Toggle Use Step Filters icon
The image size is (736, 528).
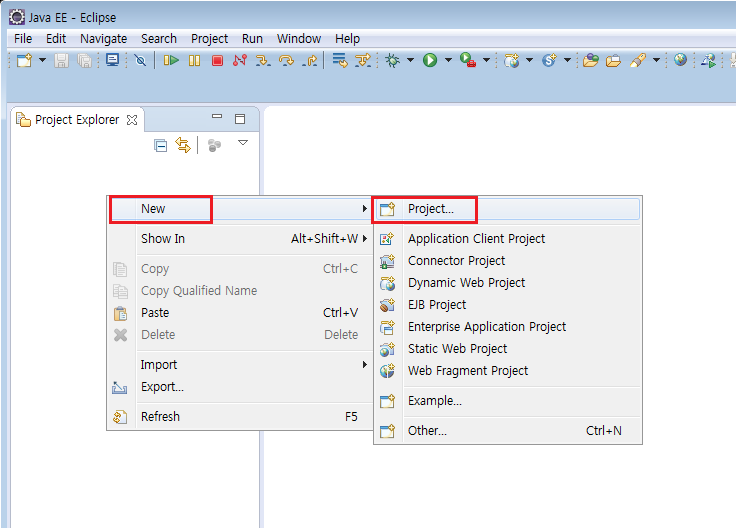click(x=363, y=61)
